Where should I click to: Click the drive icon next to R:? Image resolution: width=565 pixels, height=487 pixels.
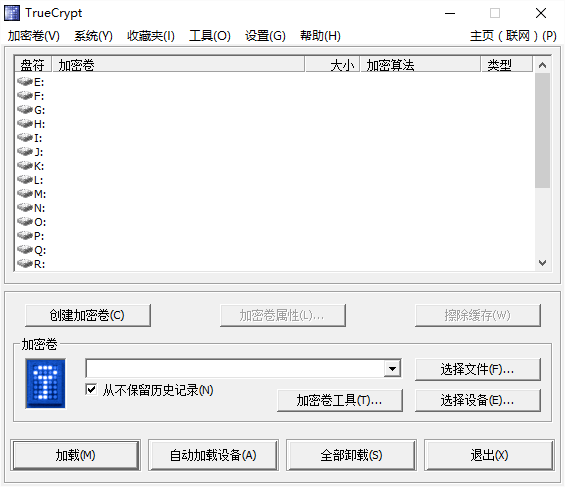[25, 264]
